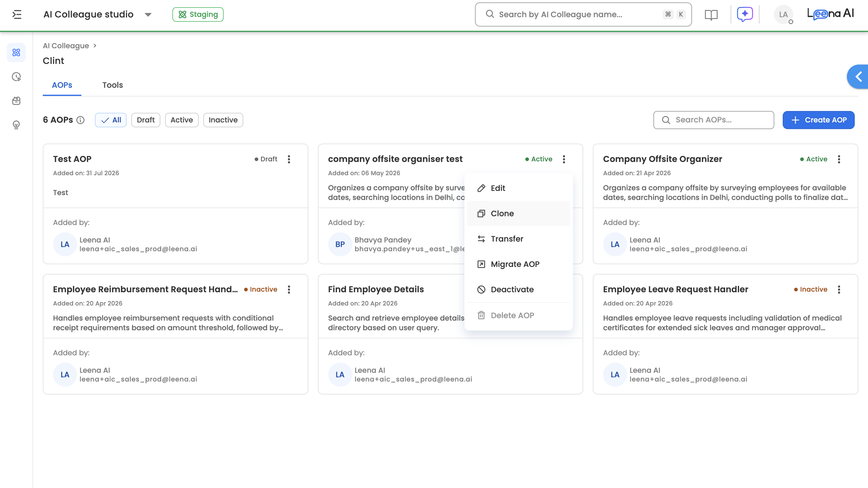Open the AI sparkle chat assistant icon
868x488 pixels.
coord(745,14)
